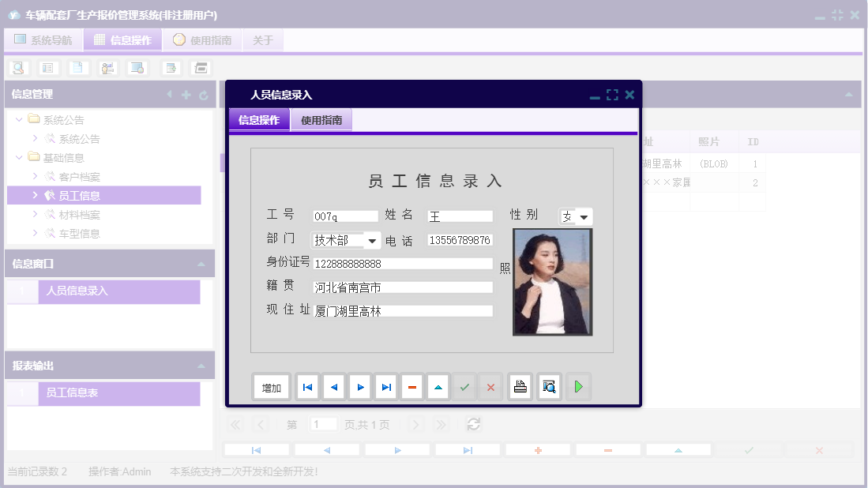Delete the current record with the red minus
Screen dimensions: 868x488
tap(412, 386)
